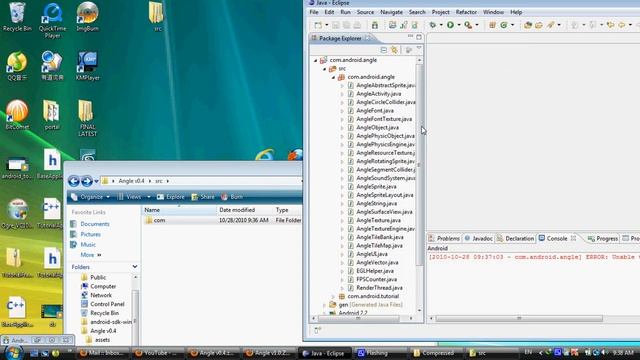Select AngleVector.java in Package Explorer
This screenshot has width=640, height=360.
[x=377, y=262]
